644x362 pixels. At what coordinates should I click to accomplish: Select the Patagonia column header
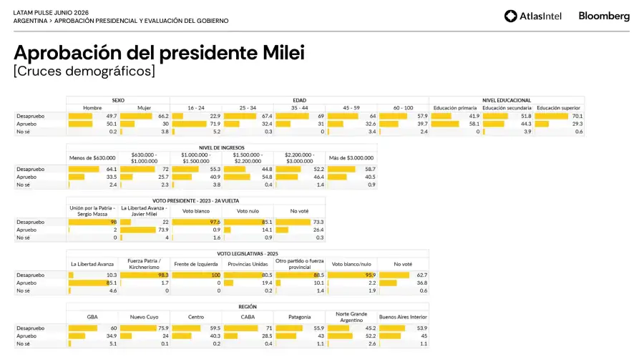(x=299, y=317)
